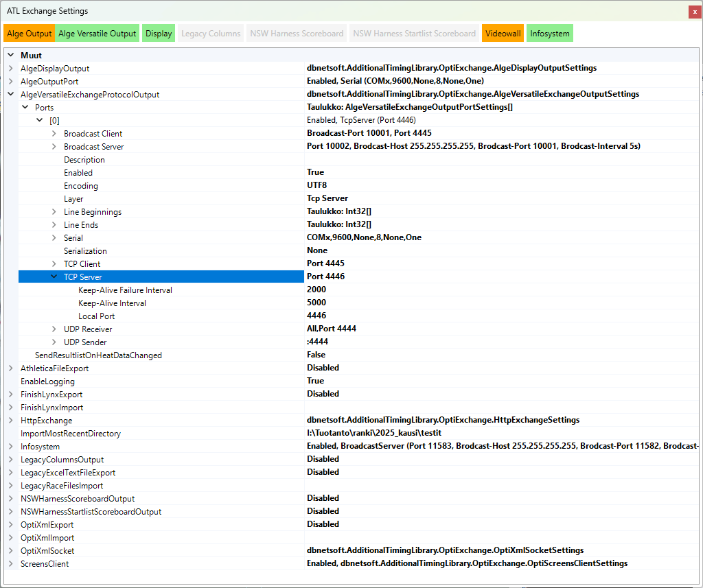This screenshot has width=703, height=588.
Task: Open the Infosystem button
Action: (549, 34)
